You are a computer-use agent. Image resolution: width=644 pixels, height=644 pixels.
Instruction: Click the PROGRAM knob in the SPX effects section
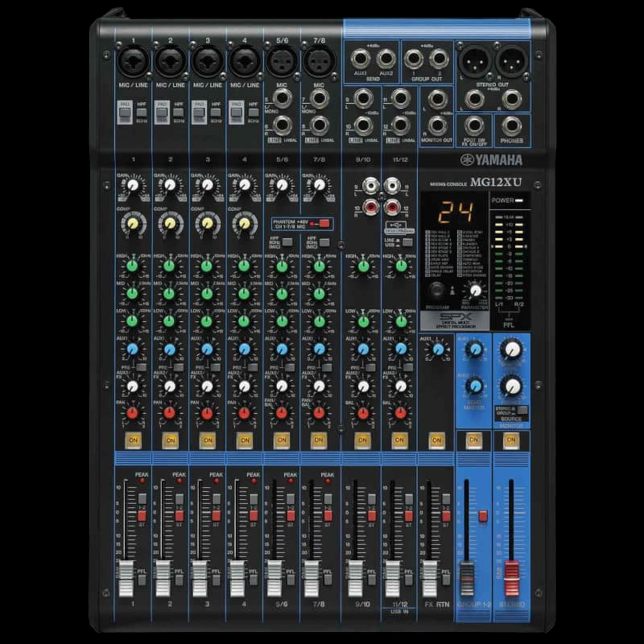click(x=436, y=289)
